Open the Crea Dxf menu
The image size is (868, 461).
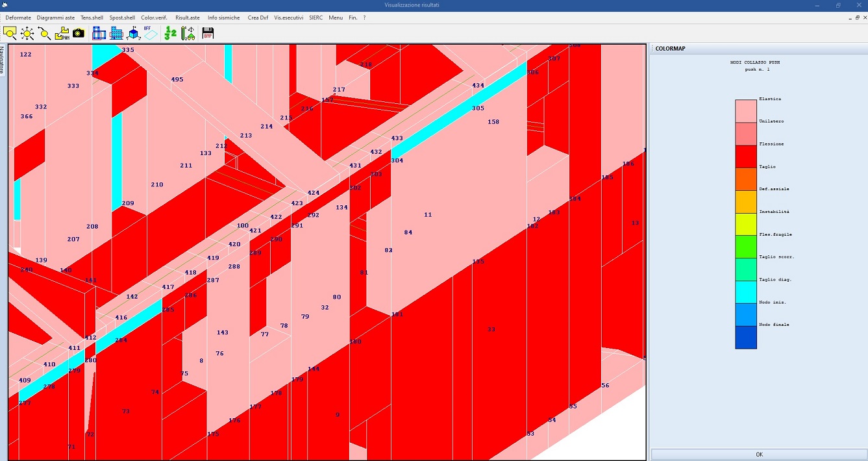258,18
